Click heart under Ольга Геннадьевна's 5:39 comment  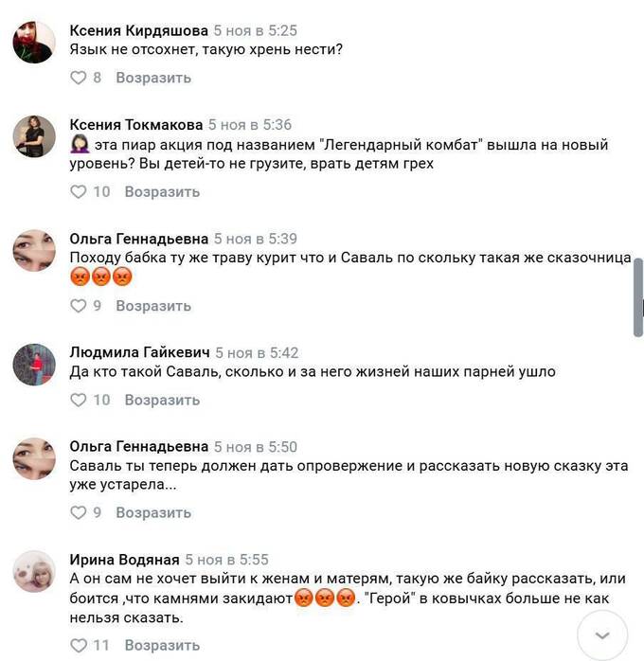tap(78, 306)
